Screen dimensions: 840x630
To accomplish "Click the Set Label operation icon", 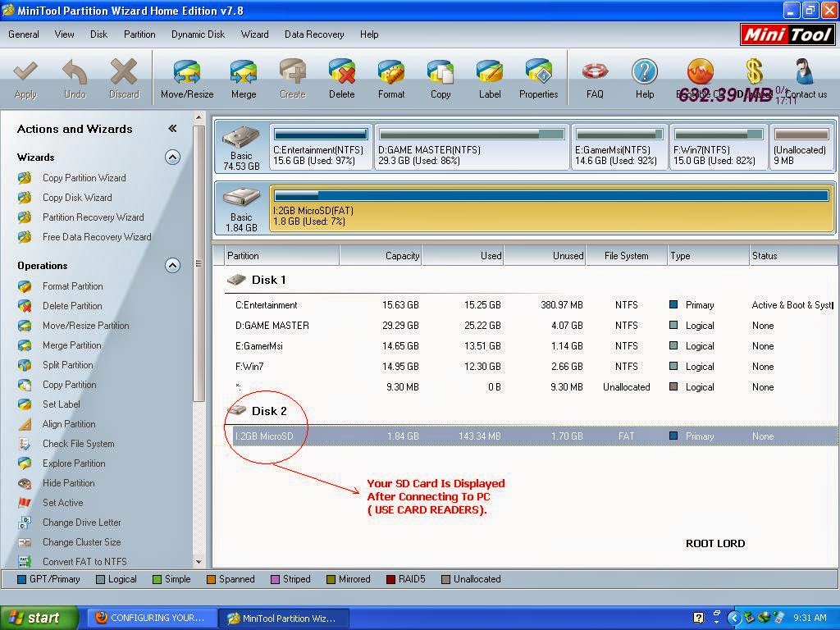I will coord(25,404).
